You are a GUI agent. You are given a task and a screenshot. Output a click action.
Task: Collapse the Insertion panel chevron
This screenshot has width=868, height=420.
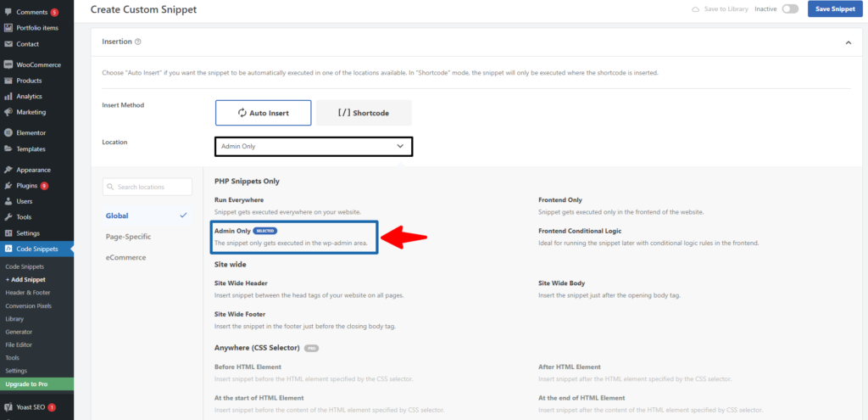pyautogui.click(x=848, y=42)
